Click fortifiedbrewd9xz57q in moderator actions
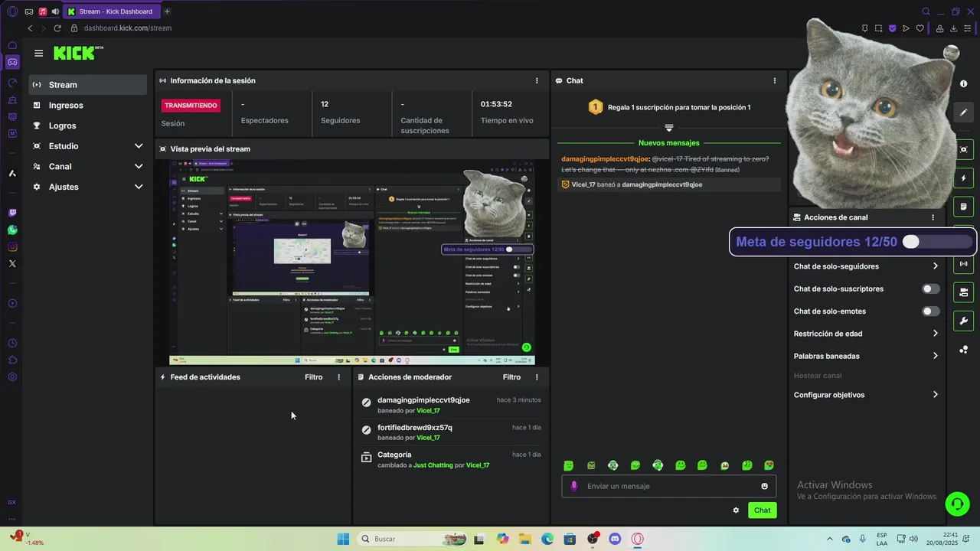This screenshot has height=551, width=980. tap(414, 428)
